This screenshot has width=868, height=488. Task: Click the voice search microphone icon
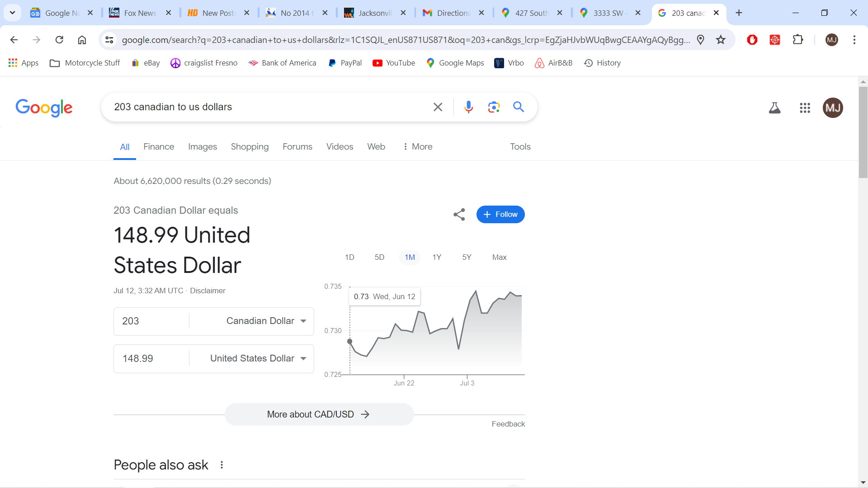[468, 107]
